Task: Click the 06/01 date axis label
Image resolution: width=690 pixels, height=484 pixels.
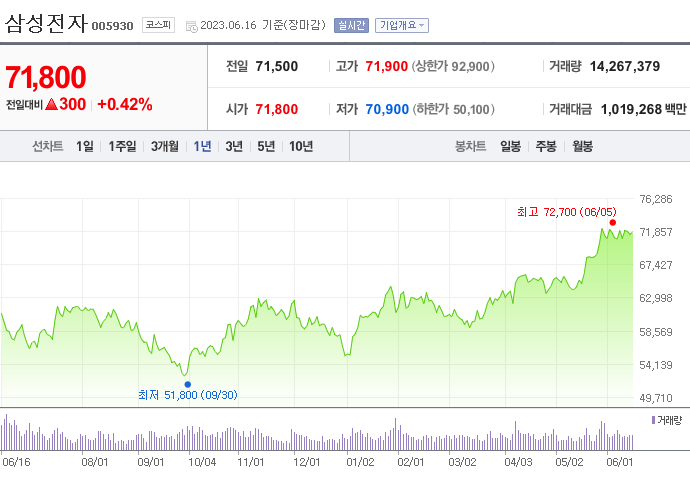Action: [620, 462]
